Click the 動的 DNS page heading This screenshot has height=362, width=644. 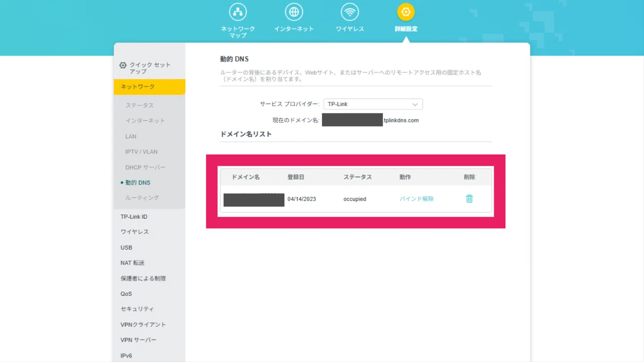[x=235, y=59]
